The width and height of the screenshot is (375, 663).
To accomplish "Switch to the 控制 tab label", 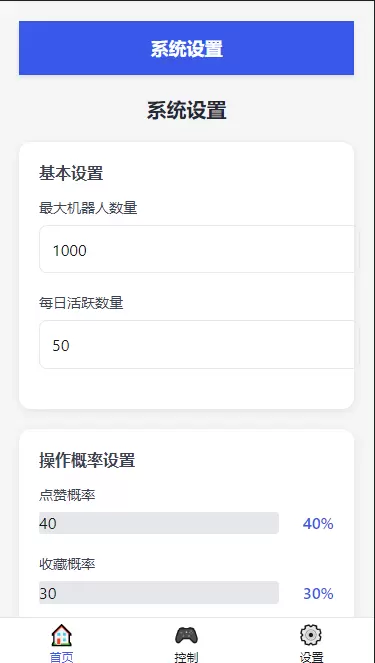I will [x=186, y=657].
